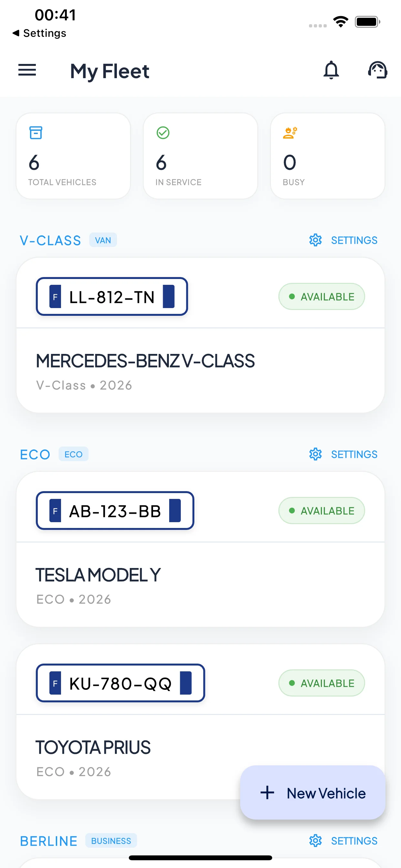Tap the Berline settings gear icon
This screenshot has width=401, height=868.
click(315, 841)
